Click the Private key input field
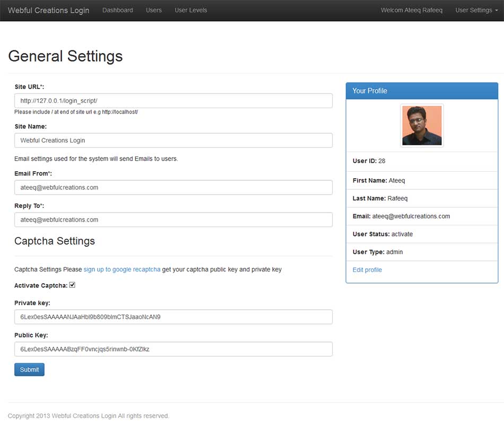This screenshot has width=504, height=421. tap(173, 317)
